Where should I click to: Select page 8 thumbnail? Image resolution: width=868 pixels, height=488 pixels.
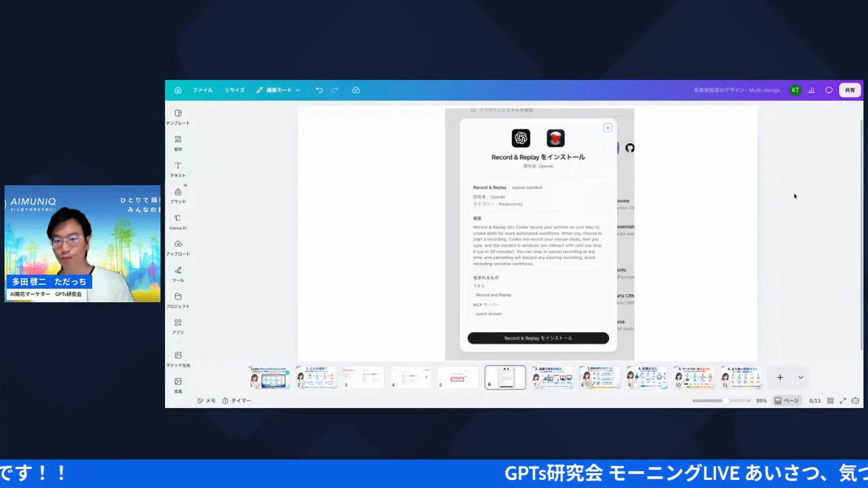599,378
